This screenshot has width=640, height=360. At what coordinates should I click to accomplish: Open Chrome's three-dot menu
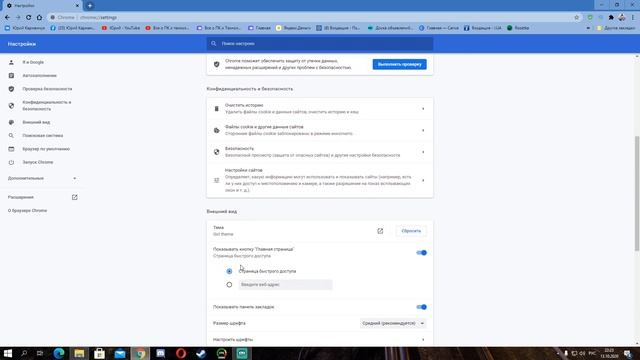[x=633, y=18]
